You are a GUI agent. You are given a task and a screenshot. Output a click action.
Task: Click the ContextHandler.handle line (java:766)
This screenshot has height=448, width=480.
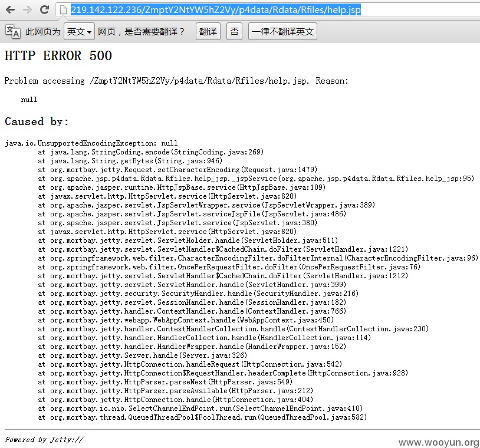pos(192,312)
